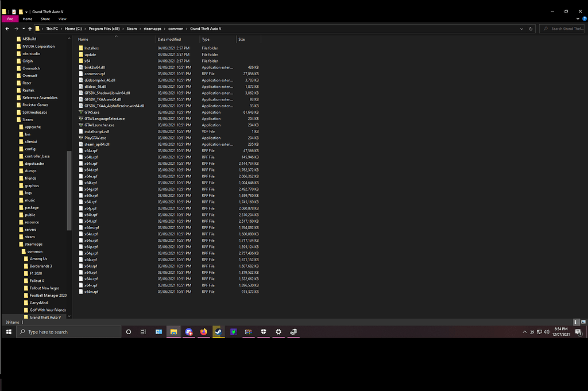Open the File menu tab
588x391 pixels.
click(10, 19)
